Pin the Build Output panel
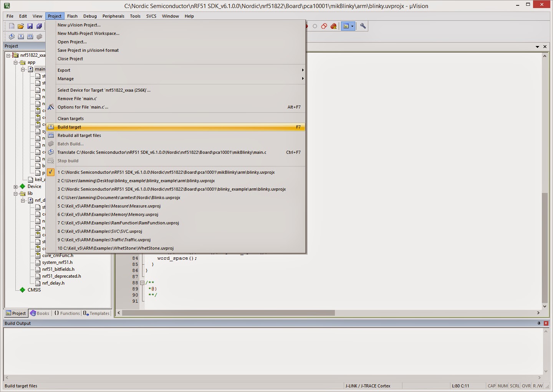Viewport: 553px width, 392px height. point(539,323)
